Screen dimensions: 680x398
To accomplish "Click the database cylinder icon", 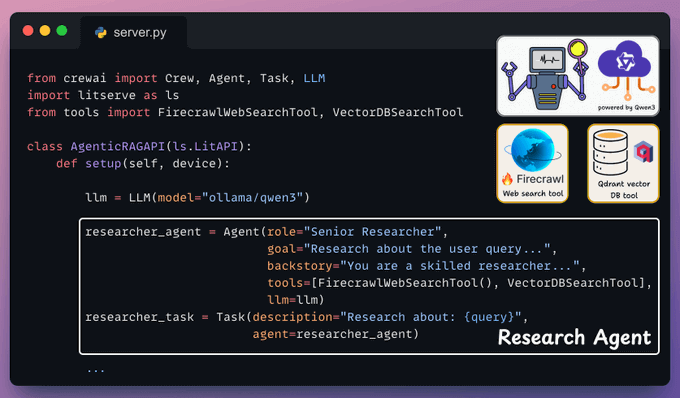I will 610,152.
